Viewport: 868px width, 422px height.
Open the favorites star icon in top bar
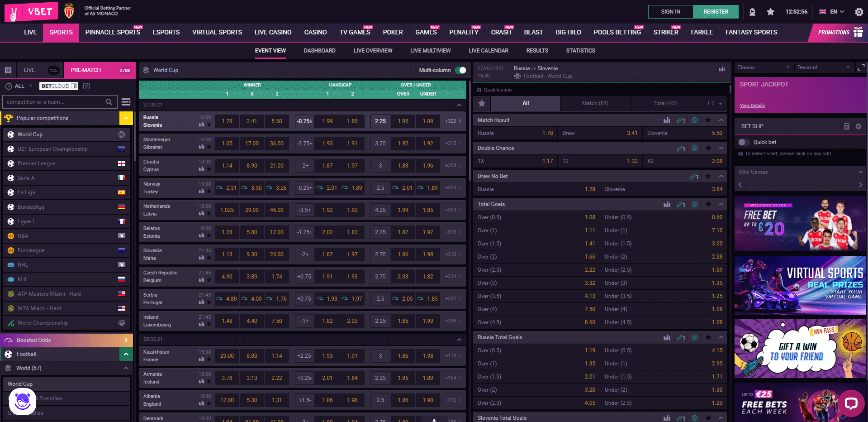coord(771,12)
